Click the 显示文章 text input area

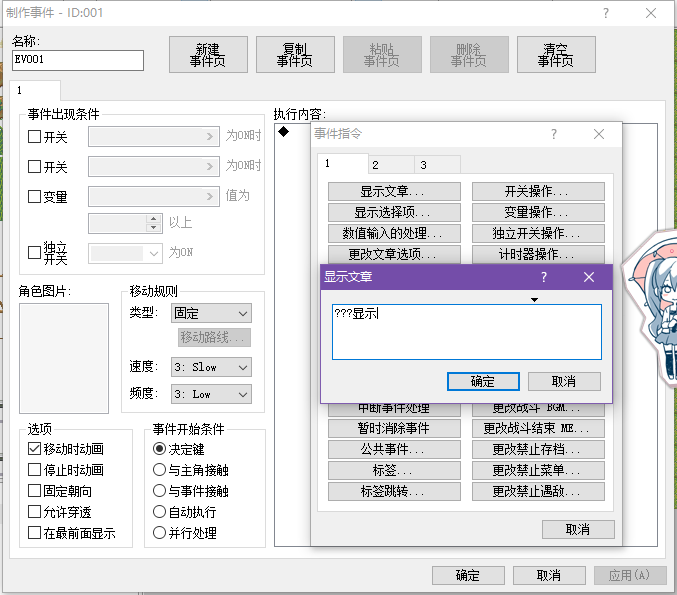tap(467, 332)
